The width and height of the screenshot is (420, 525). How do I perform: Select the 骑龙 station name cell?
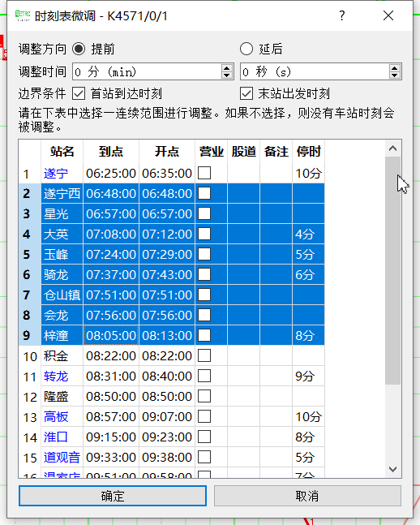(62, 274)
